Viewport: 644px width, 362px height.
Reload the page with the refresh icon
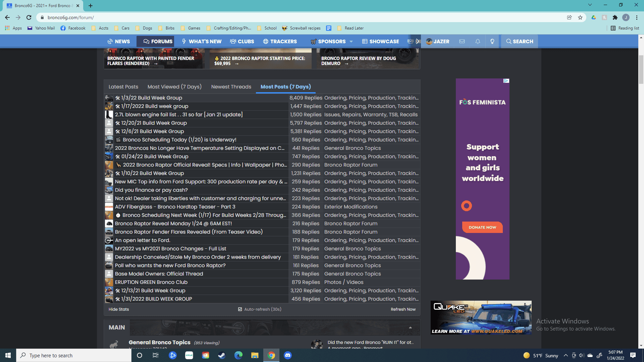pyautogui.click(x=29, y=17)
